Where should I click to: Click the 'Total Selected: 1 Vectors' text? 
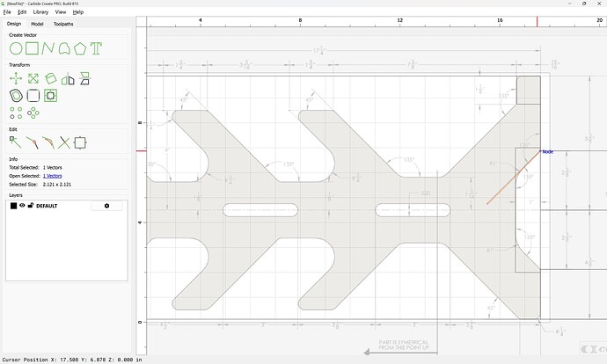(35, 168)
